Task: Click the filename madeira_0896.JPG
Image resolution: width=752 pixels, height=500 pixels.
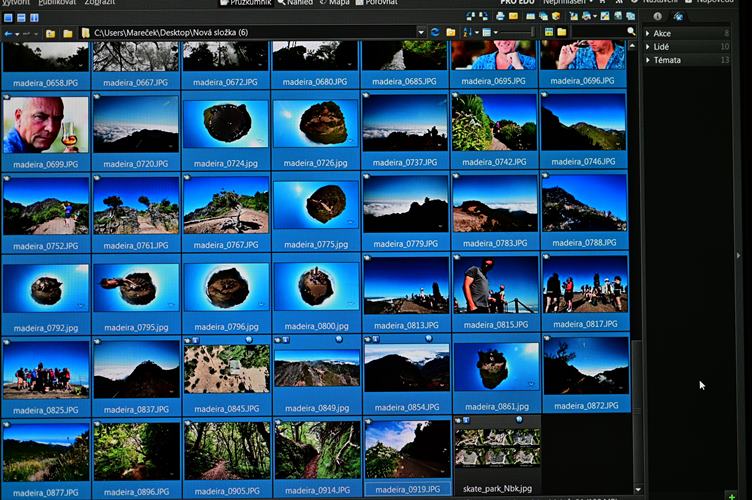Action: tap(136, 492)
